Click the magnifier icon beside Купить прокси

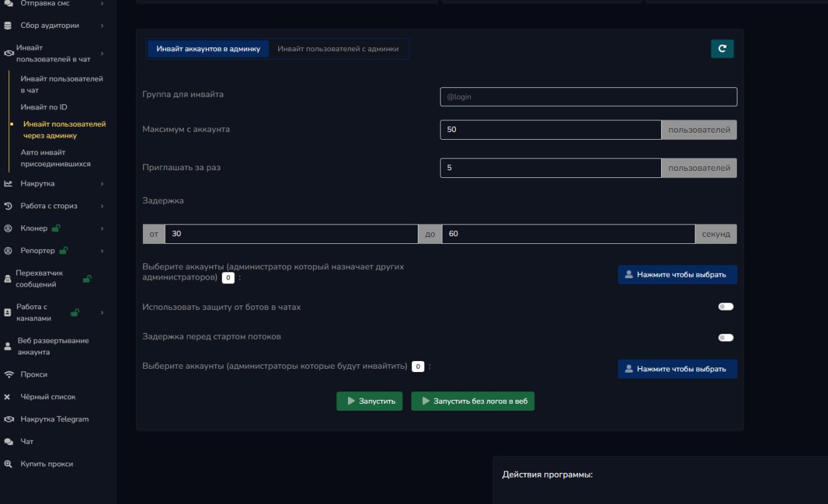click(x=8, y=465)
